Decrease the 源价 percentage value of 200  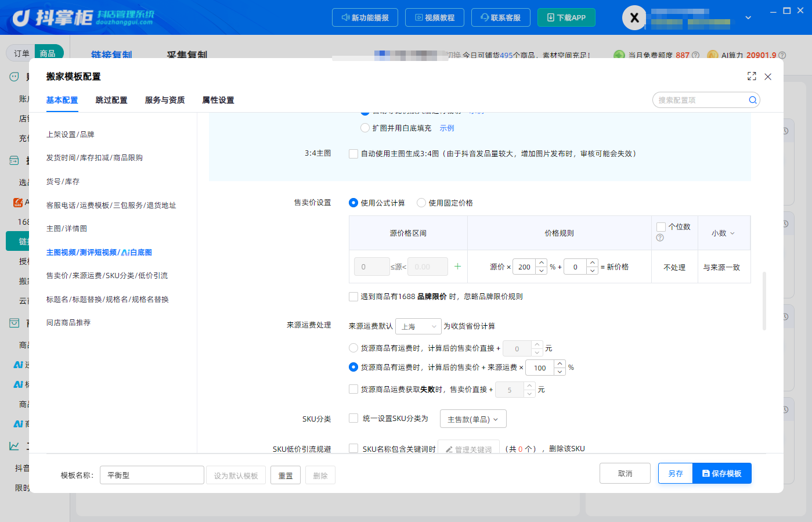tap(542, 271)
